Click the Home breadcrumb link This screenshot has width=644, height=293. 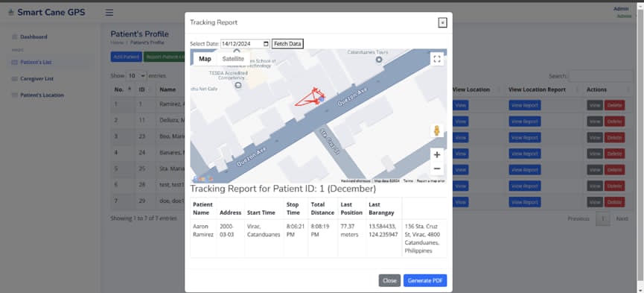(117, 42)
